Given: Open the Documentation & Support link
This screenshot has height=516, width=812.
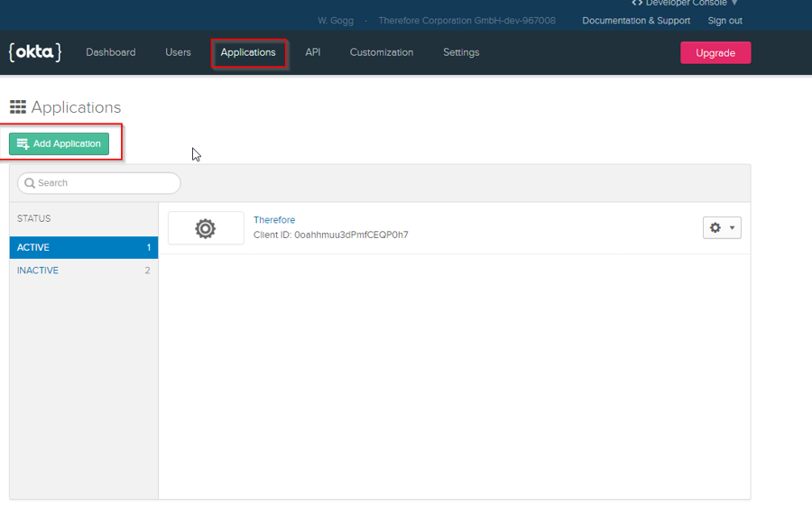Looking at the screenshot, I should [636, 21].
